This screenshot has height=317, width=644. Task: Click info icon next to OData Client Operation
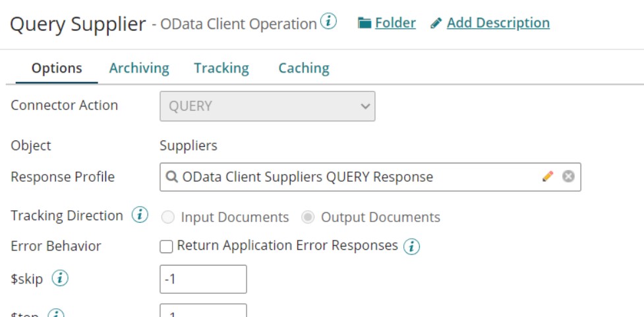point(328,22)
